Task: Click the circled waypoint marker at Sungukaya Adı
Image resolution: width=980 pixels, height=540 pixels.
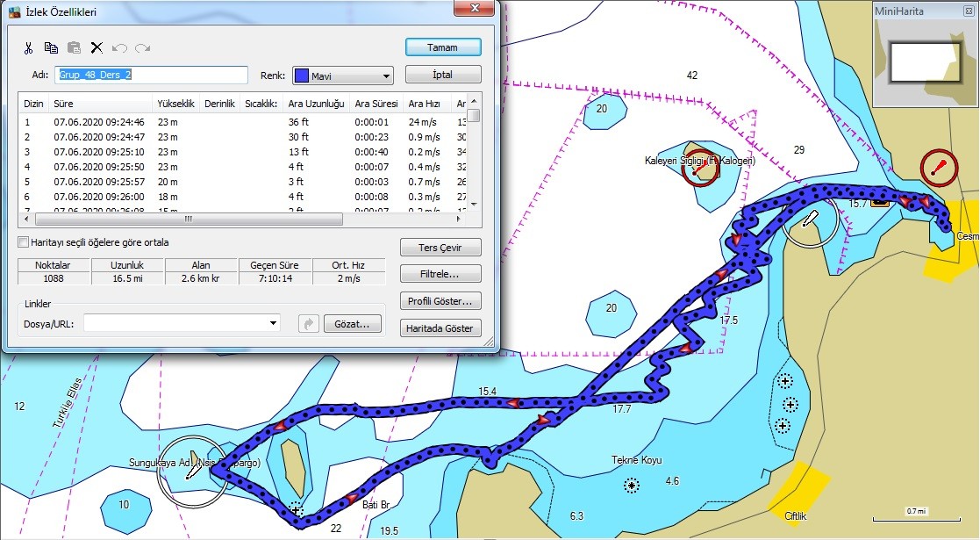Action: 191,471
